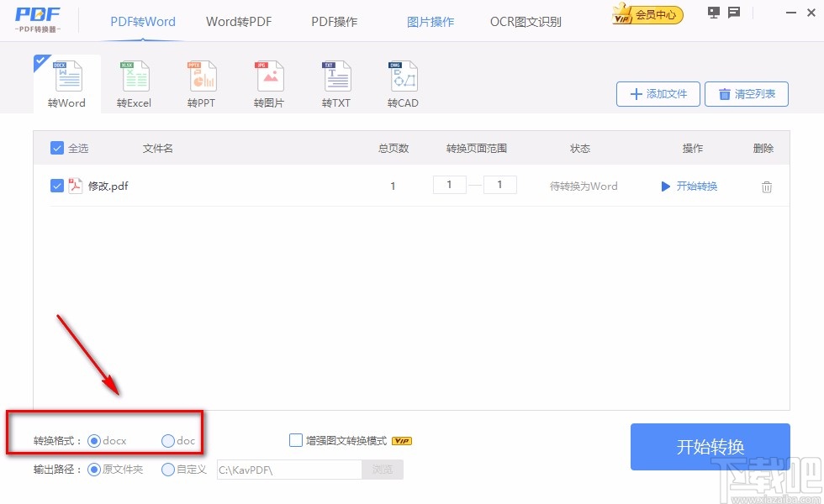The height and width of the screenshot is (504, 824).
Task: Select the doc output format radio button
Action: click(167, 440)
